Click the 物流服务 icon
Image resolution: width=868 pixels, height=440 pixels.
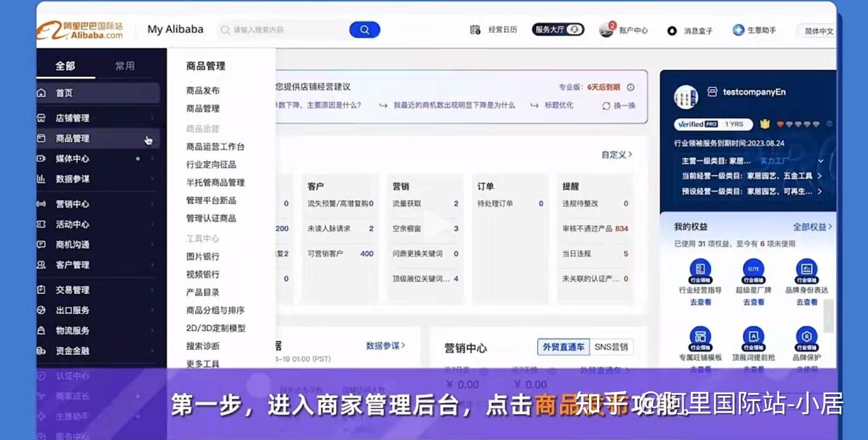point(41,330)
